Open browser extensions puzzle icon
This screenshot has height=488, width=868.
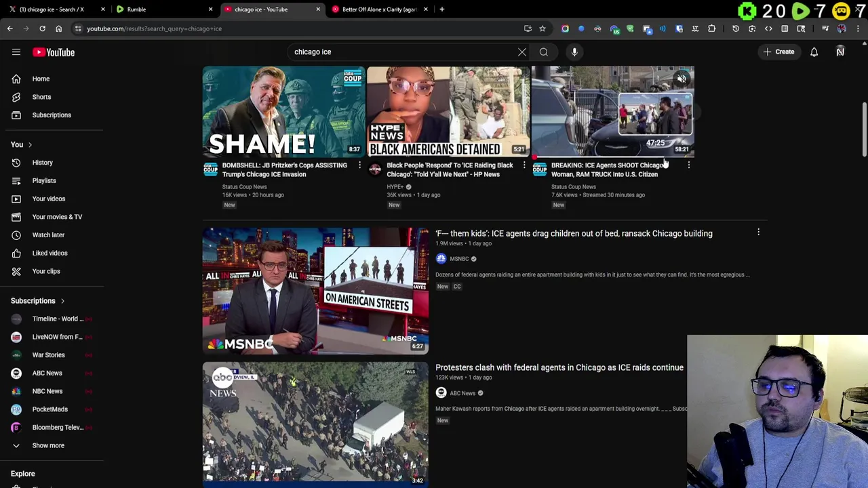coord(711,28)
